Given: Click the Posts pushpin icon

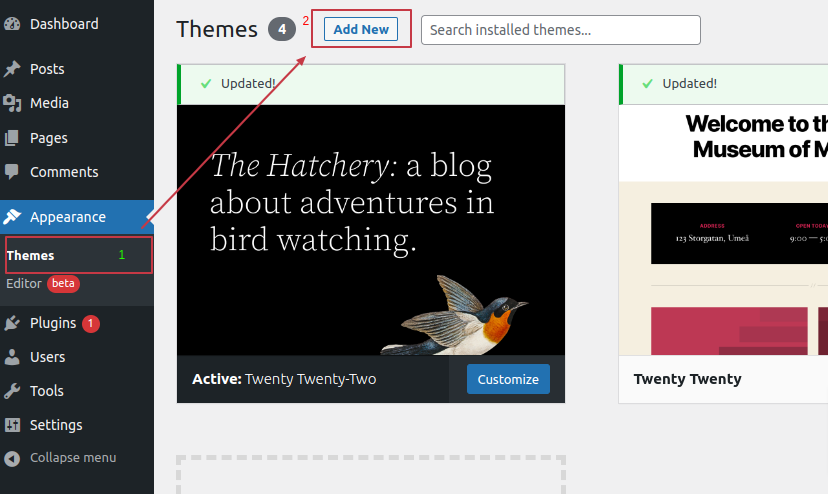Looking at the screenshot, I should click(12, 69).
